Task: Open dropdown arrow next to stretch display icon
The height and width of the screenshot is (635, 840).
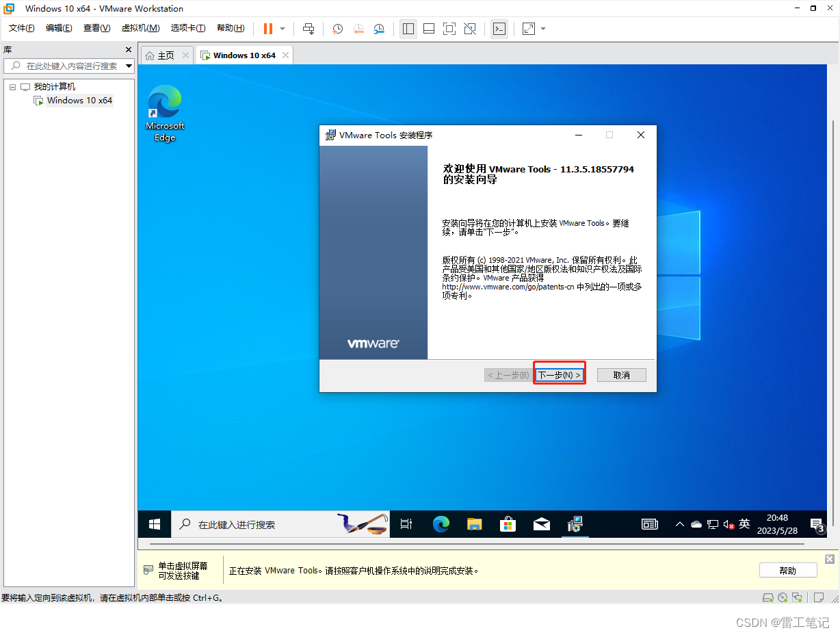Action: tap(543, 29)
